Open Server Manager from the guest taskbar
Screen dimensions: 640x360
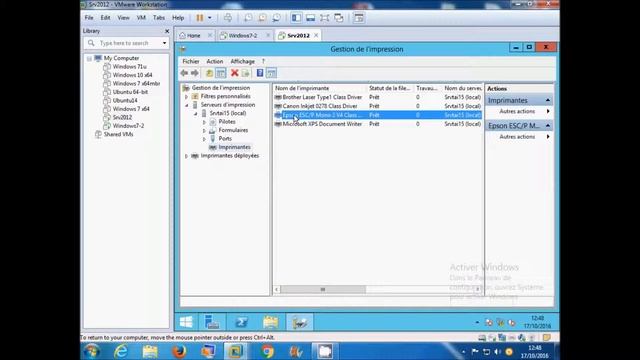pyautogui.click(x=212, y=322)
